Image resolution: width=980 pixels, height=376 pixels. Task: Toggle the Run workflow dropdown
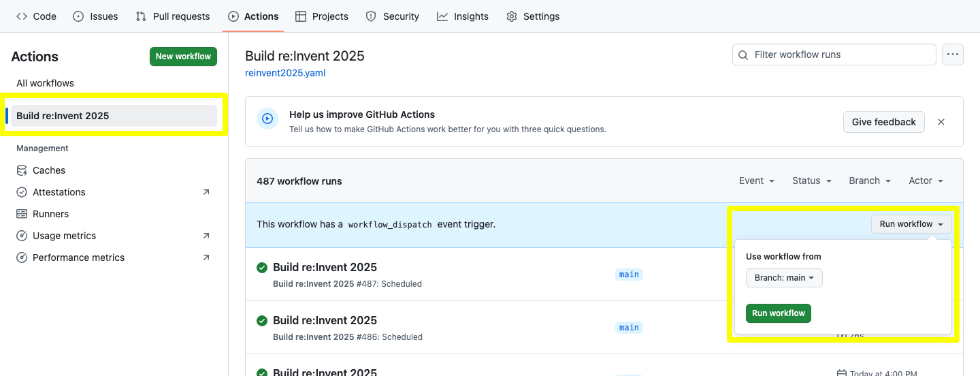(x=911, y=224)
